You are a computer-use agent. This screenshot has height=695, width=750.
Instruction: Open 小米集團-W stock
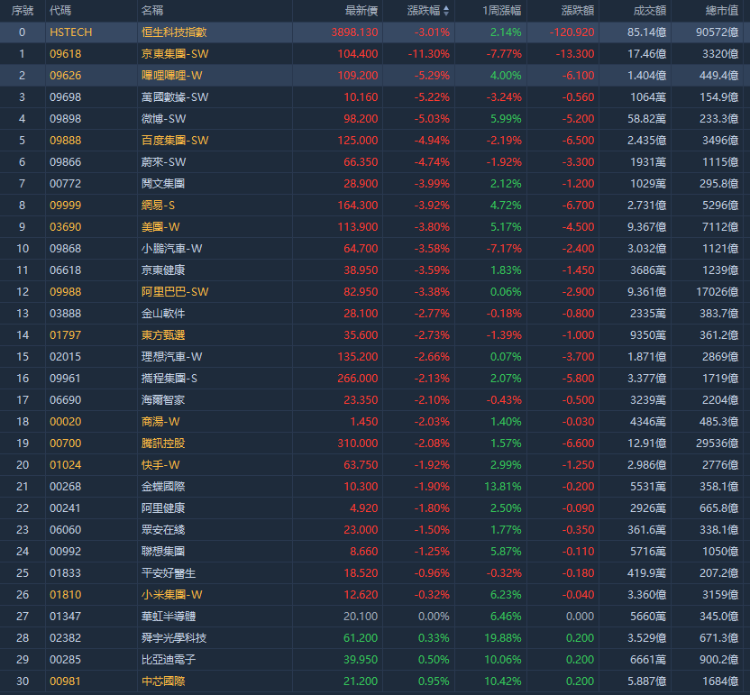(x=172, y=595)
